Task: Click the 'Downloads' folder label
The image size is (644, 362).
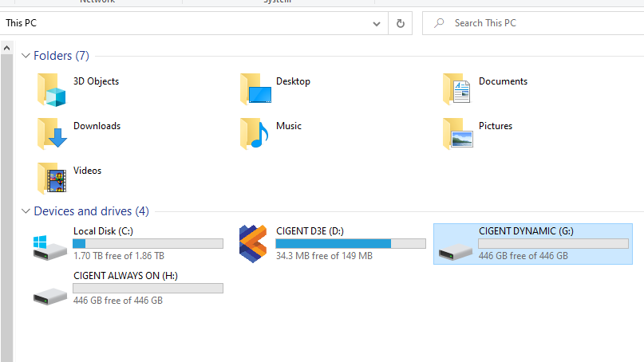Action: tap(97, 126)
